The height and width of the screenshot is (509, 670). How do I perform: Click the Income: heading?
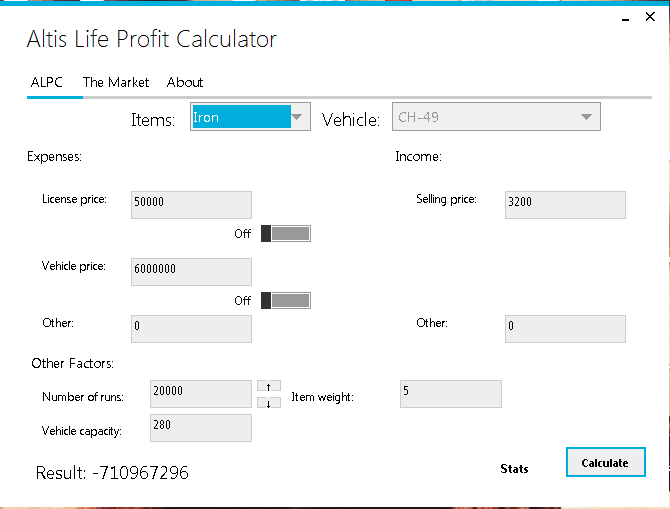point(418,156)
